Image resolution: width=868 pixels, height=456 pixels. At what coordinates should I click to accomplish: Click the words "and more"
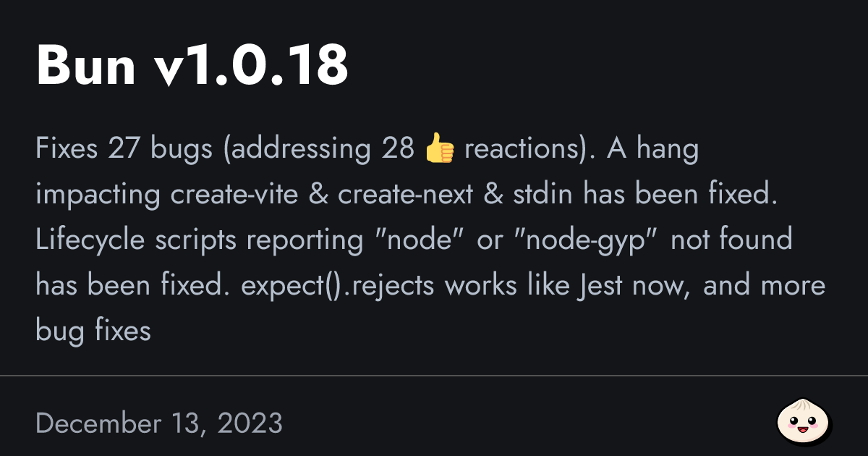[x=764, y=287]
